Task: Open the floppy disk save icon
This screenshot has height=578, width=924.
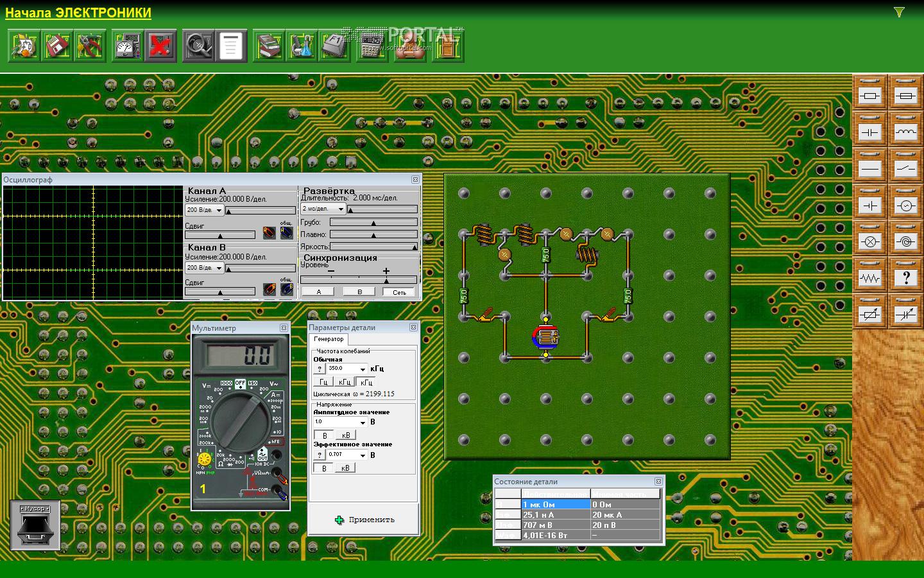Action: [x=57, y=46]
